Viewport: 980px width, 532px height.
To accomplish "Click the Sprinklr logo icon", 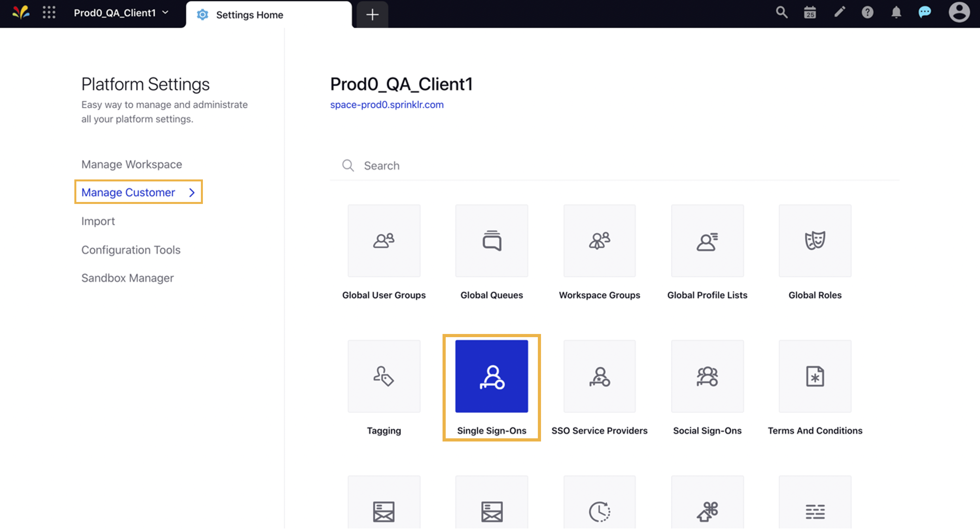I will (x=21, y=13).
